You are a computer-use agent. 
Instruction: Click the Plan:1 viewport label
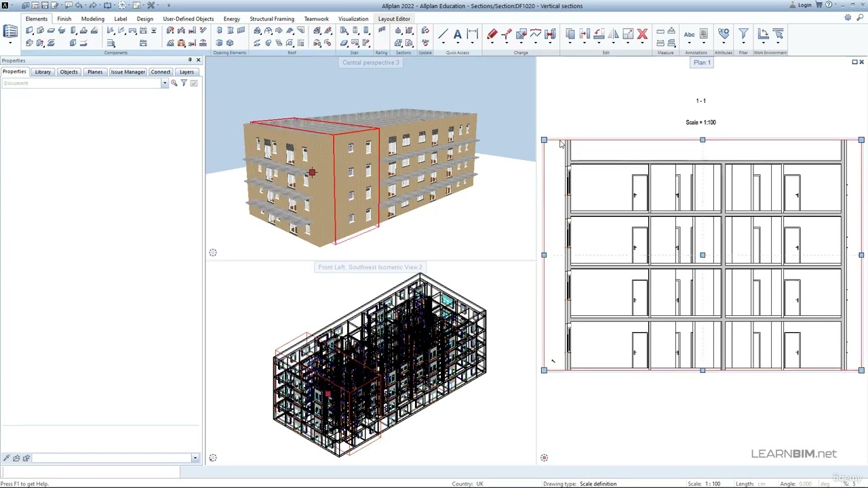[x=702, y=62]
